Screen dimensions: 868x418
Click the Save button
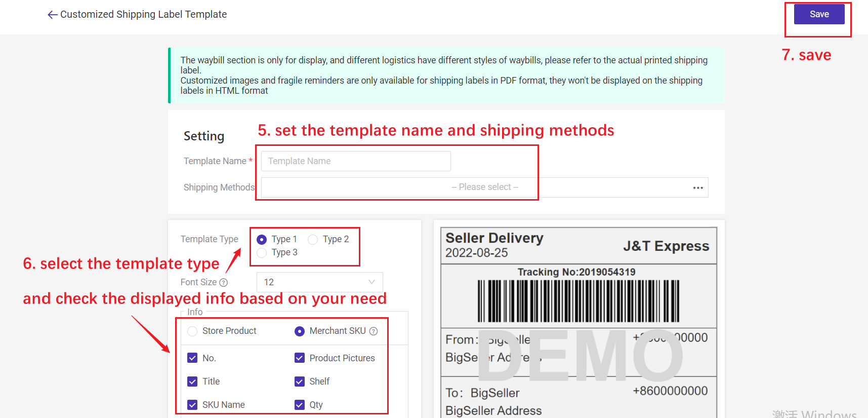(x=819, y=14)
